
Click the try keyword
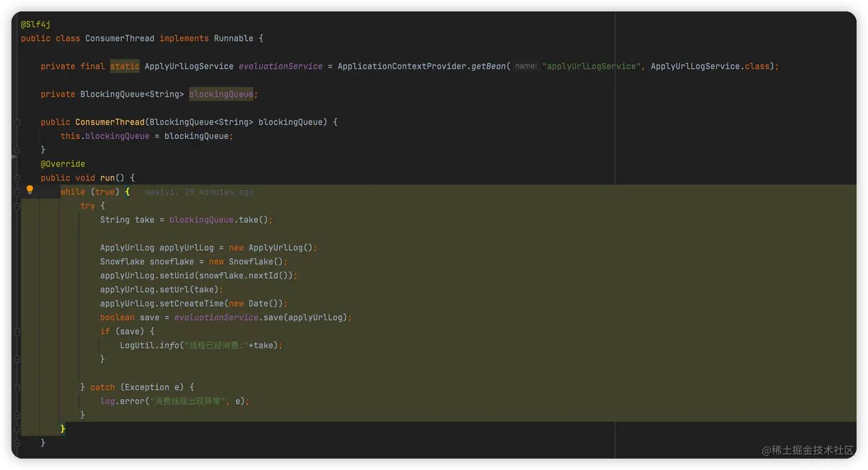[88, 206]
